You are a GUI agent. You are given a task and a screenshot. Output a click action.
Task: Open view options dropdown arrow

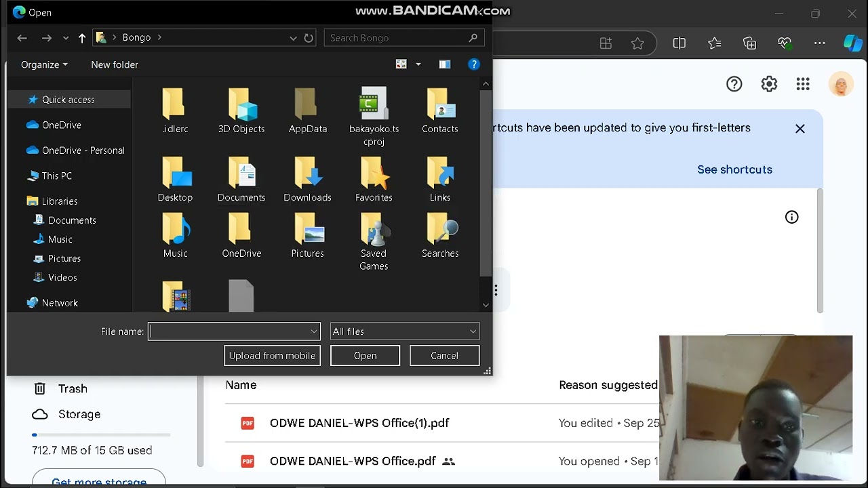coord(418,64)
